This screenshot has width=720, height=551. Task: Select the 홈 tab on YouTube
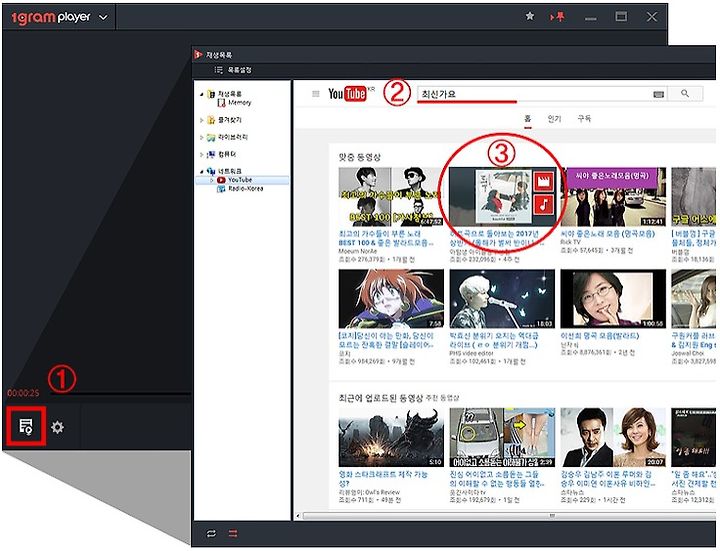tap(528, 118)
